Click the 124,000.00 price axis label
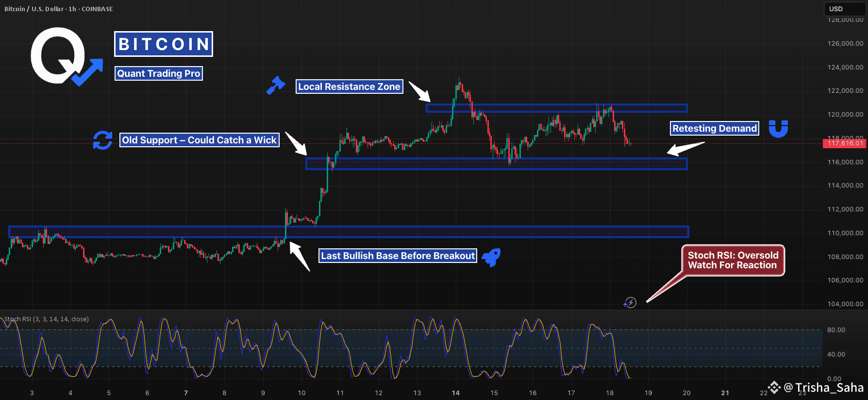The height and width of the screenshot is (400, 868). tap(845, 67)
